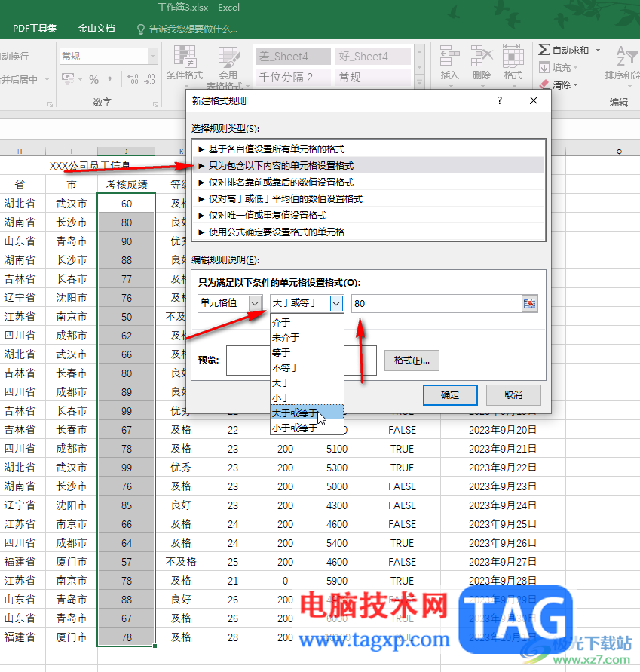Click Decrease Decimal icon

tap(150, 79)
